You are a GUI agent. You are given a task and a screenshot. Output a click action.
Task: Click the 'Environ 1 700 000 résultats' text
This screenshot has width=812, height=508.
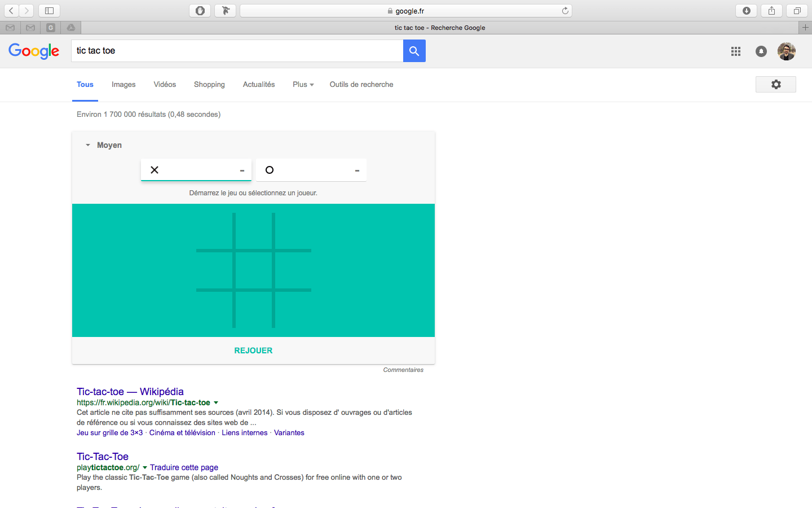(x=121, y=114)
